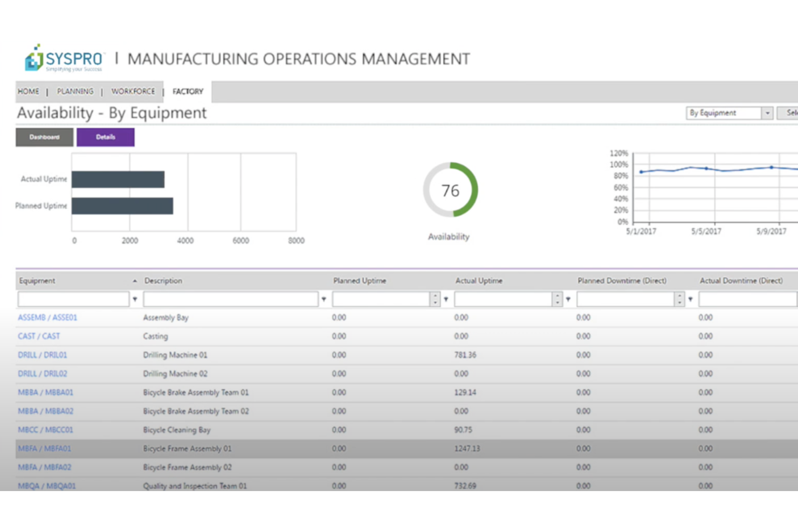Open the Equipment column filter icon
Screen dimensions: 798x532
click(135, 299)
